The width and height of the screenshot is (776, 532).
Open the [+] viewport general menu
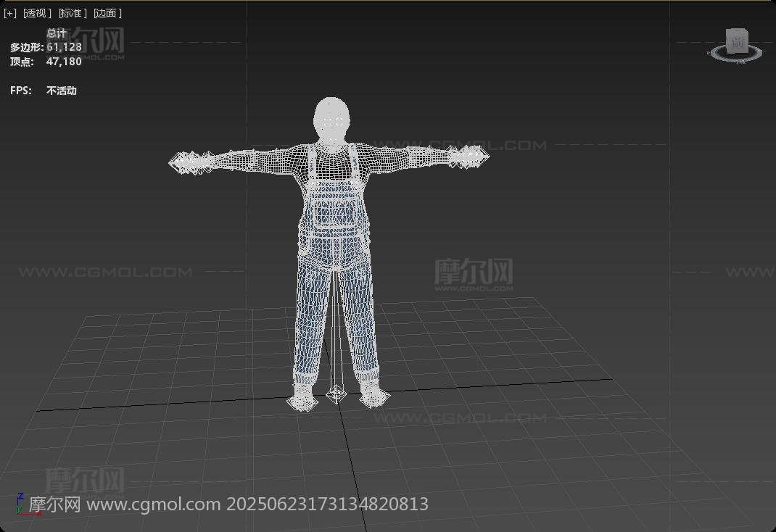tap(10, 13)
